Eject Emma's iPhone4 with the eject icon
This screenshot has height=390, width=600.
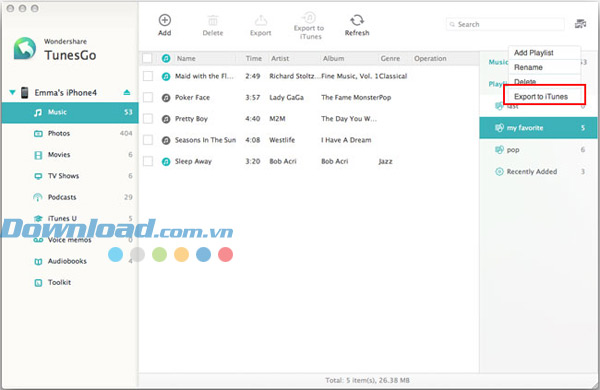click(127, 92)
